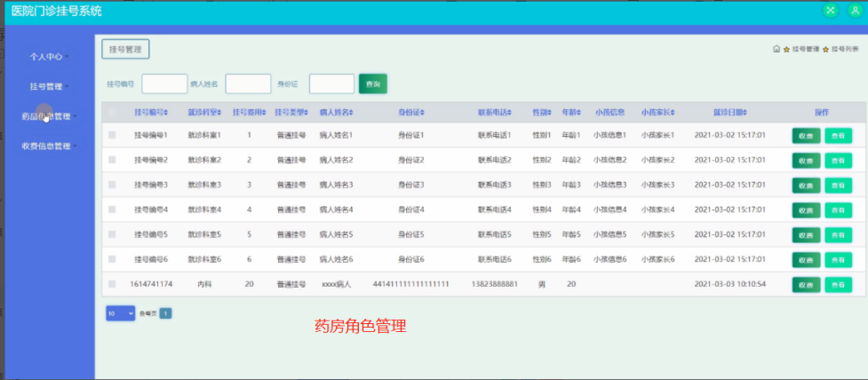Click the 挂号管理 breadcrumb link
Screen dimensions: 868x380
point(806,49)
